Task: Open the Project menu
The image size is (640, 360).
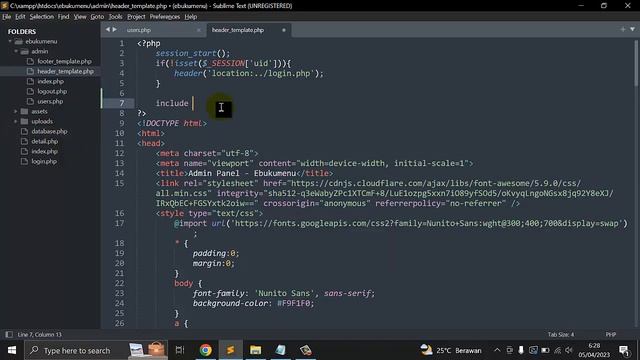Action: click(136, 17)
